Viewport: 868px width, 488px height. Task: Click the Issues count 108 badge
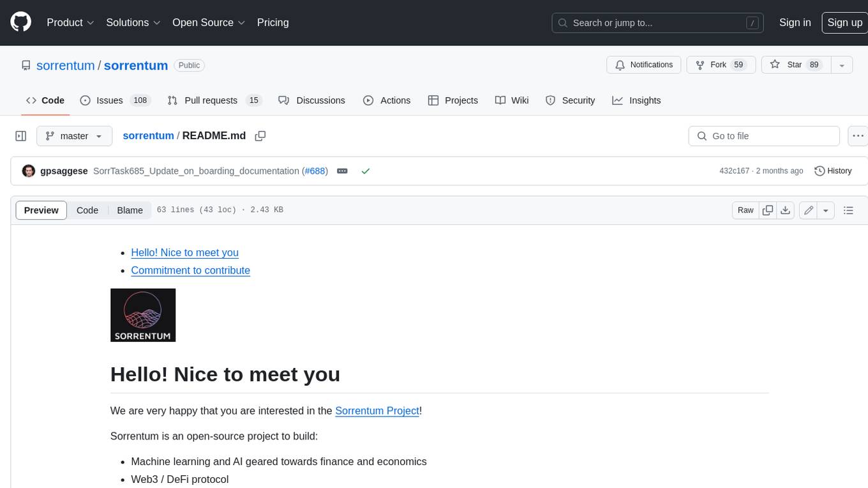(140, 100)
